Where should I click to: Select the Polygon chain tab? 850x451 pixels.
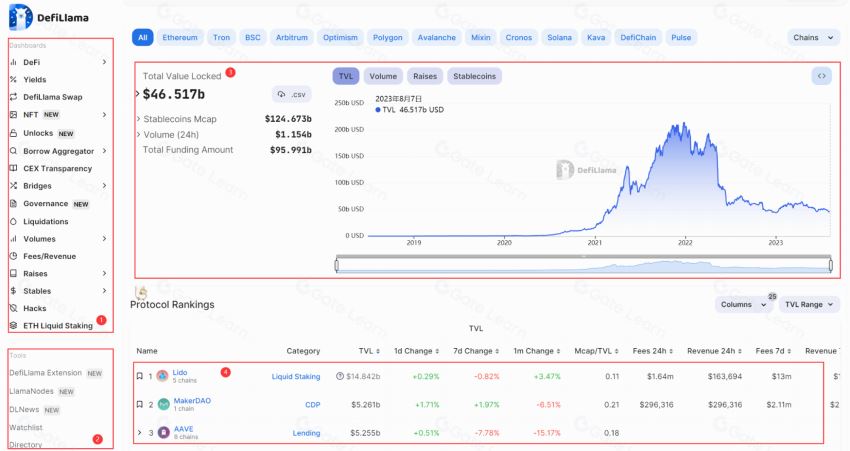(388, 38)
